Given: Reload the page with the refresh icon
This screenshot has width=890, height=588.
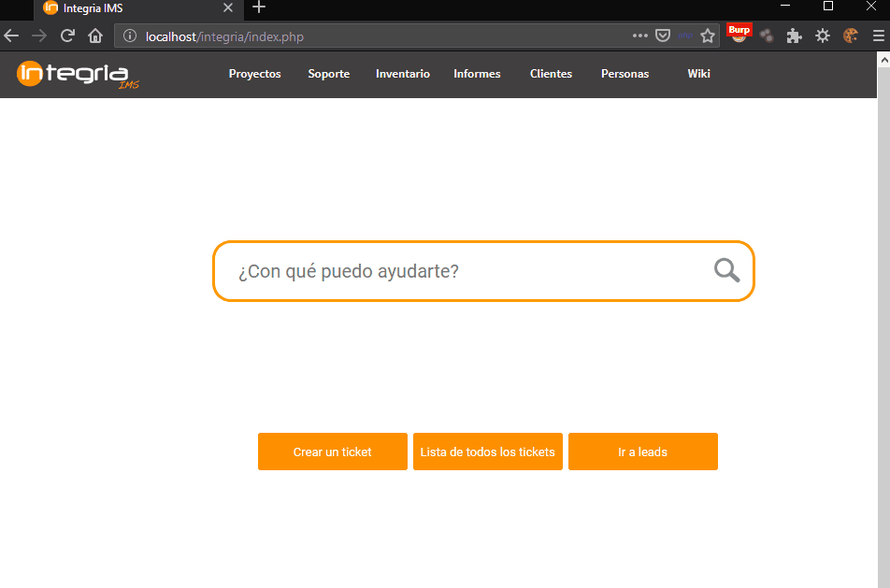Looking at the screenshot, I should (x=67, y=36).
